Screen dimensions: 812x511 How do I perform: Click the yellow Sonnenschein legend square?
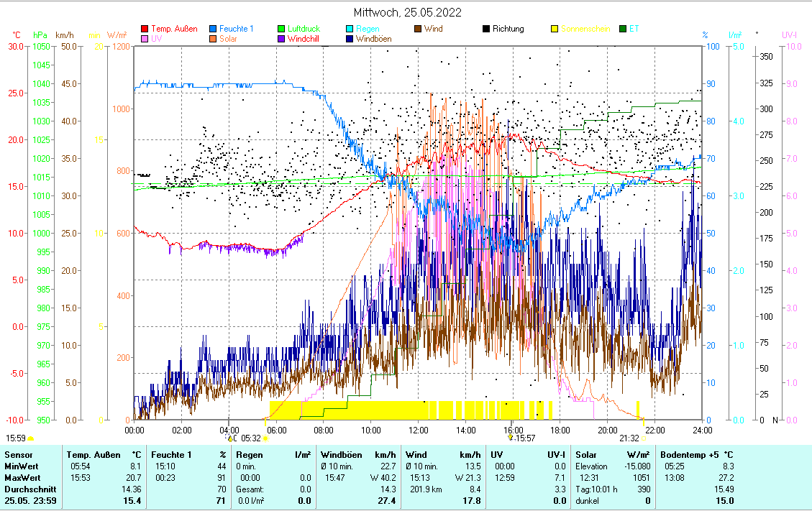[555, 29]
